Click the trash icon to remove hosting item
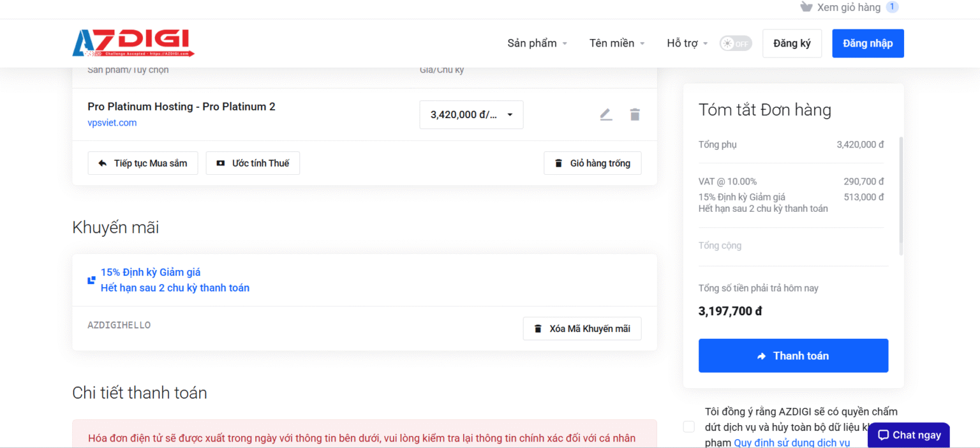 click(x=634, y=115)
